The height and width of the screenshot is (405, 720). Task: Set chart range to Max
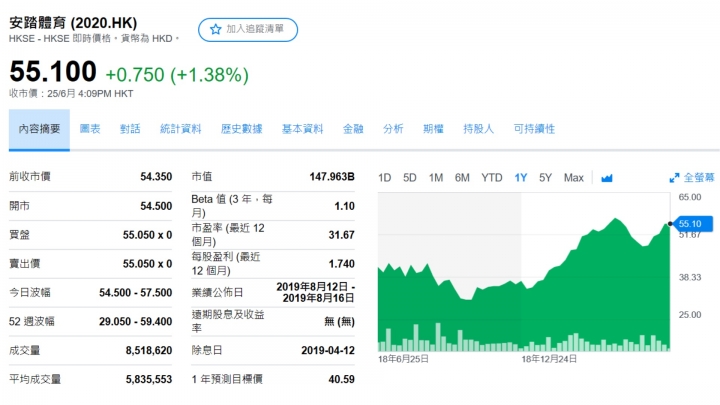[574, 178]
